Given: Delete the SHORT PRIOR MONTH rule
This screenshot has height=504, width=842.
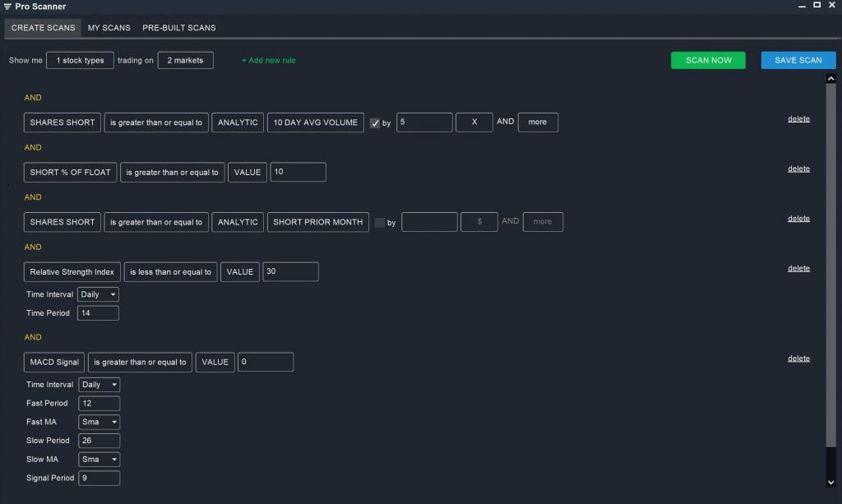Looking at the screenshot, I should click(x=798, y=219).
